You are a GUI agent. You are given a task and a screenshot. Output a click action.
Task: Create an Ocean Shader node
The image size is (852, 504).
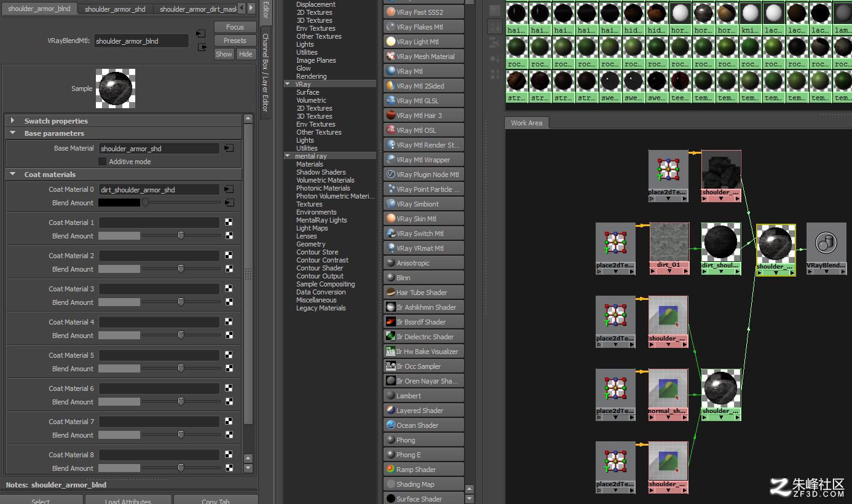click(424, 425)
